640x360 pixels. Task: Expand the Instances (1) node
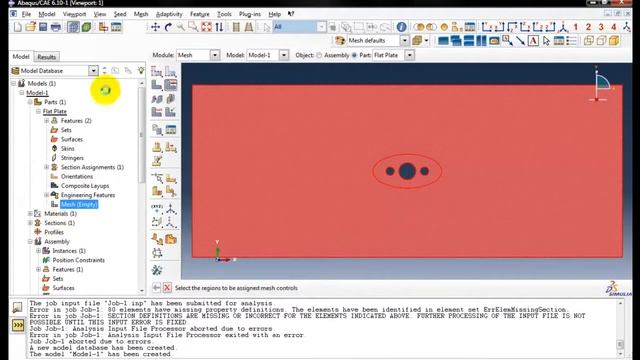point(38,251)
